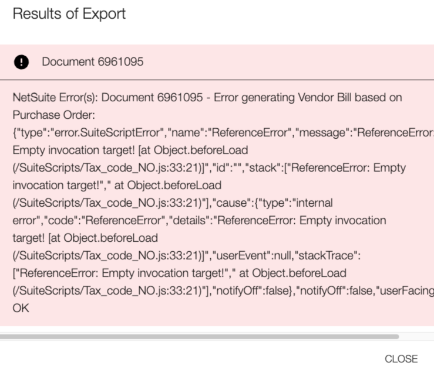Click the error.SuiteScriptError type value
The image size is (434, 373).
tap(107, 133)
